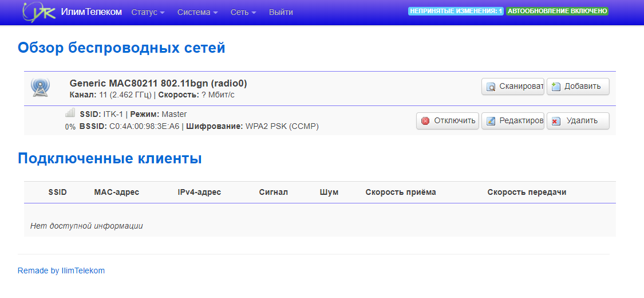Click the IlimTelekom logo icon
Viewport: 644px width, 298px height.
39,12
